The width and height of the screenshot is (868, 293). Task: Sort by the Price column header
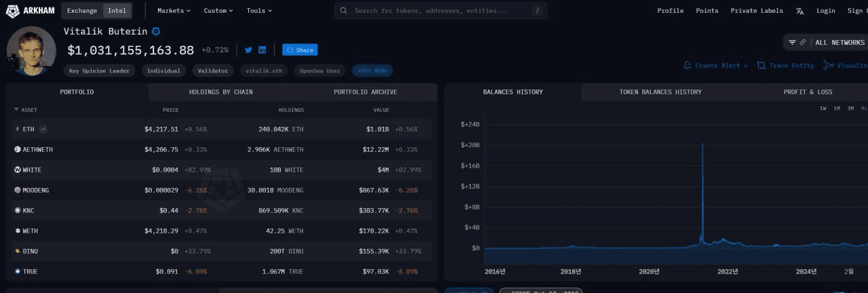[x=170, y=109]
